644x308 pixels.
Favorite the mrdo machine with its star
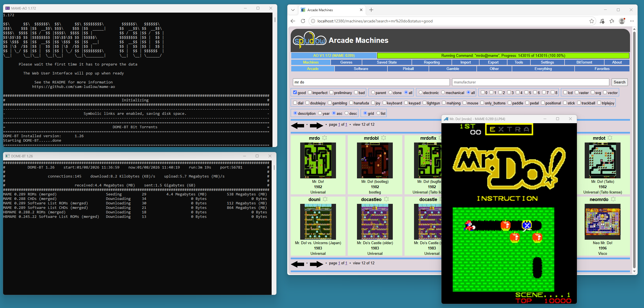(325, 138)
